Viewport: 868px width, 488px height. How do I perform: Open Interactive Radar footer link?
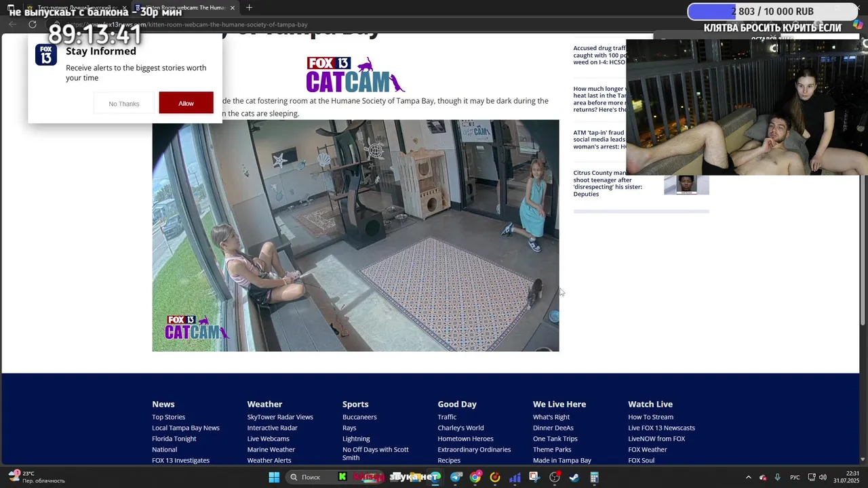tap(272, 428)
